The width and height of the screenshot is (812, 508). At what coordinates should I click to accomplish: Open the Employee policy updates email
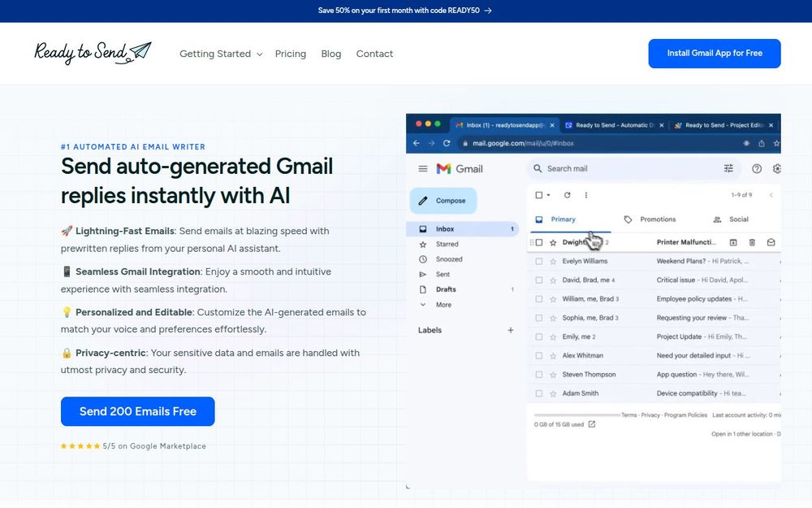[x=654, y=299]
